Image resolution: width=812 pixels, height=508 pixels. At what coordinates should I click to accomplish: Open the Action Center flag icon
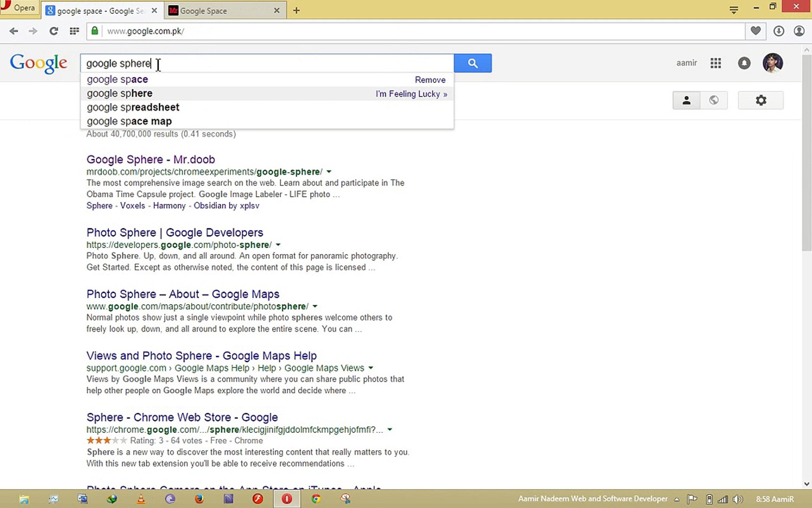(x=692, y=499)
